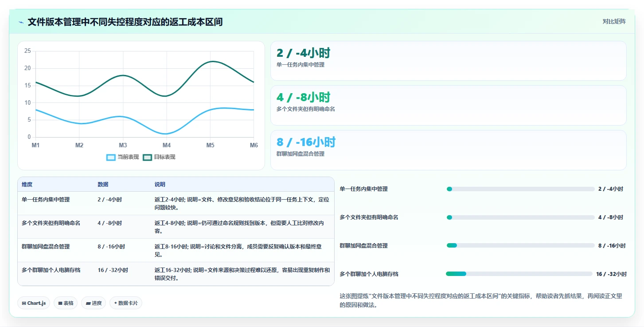Open the 8 / -16小时 data card
The image size is (644, 327).
[x=449, y=150]
